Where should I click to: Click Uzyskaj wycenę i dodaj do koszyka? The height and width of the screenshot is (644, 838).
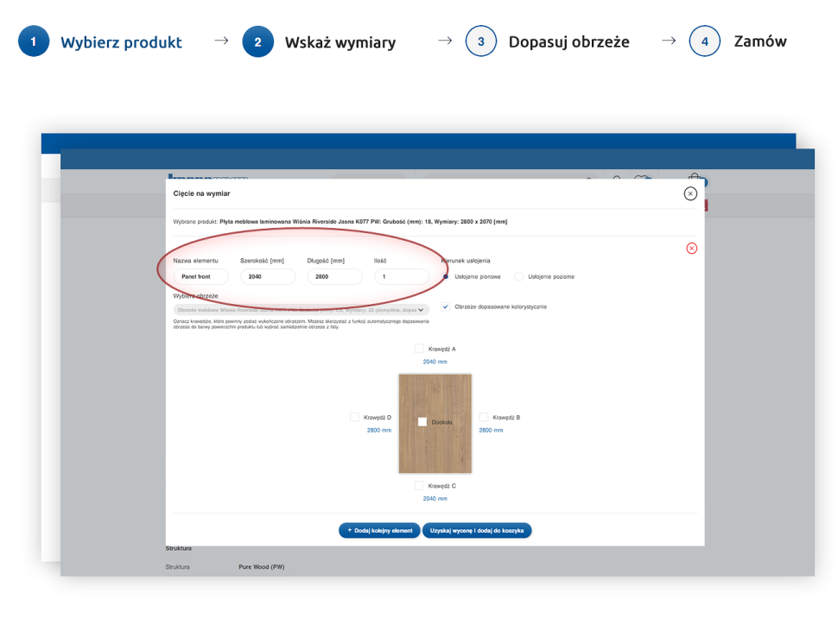(x=477, y=530)
